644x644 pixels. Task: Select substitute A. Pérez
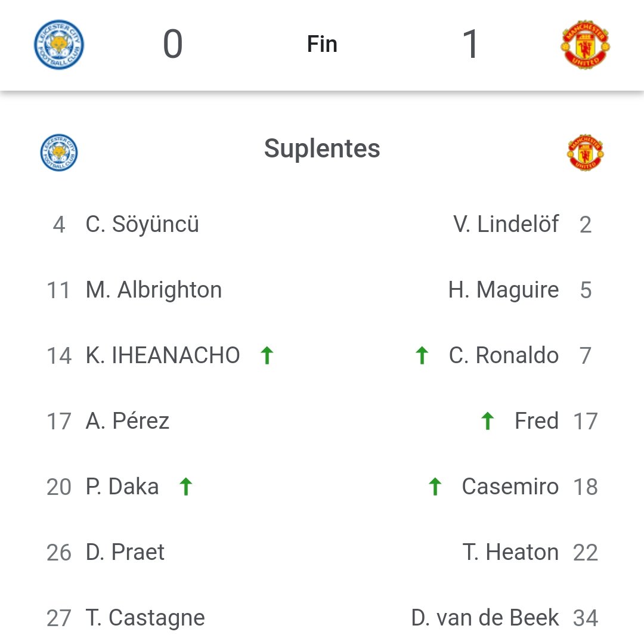point(128,421)
